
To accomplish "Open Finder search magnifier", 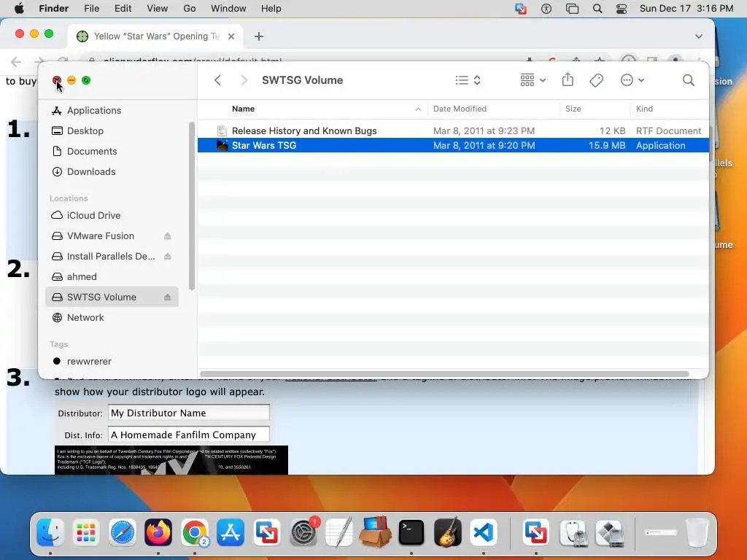I will (x=689, y=80).
